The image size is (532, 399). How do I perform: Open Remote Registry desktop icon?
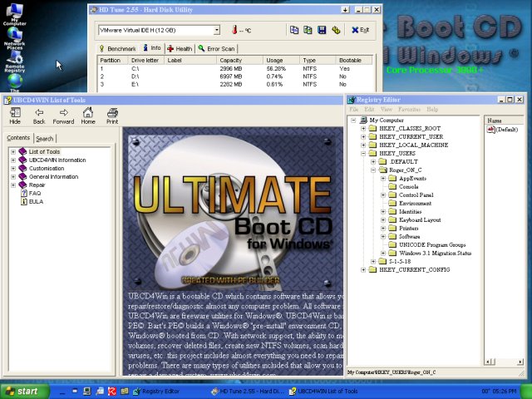click(15, 62)
